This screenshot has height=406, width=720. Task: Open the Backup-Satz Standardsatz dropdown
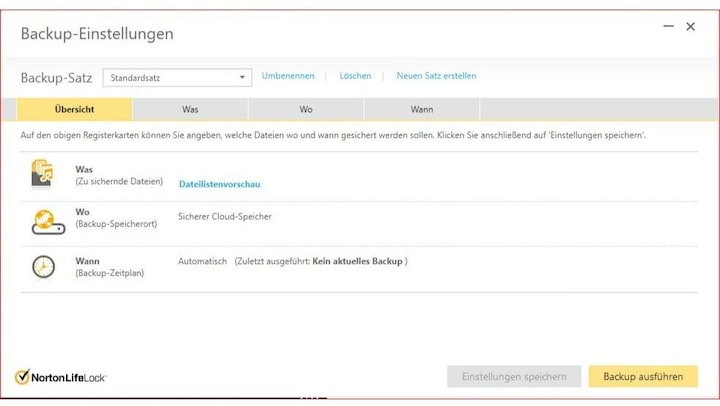pos(177,78)
